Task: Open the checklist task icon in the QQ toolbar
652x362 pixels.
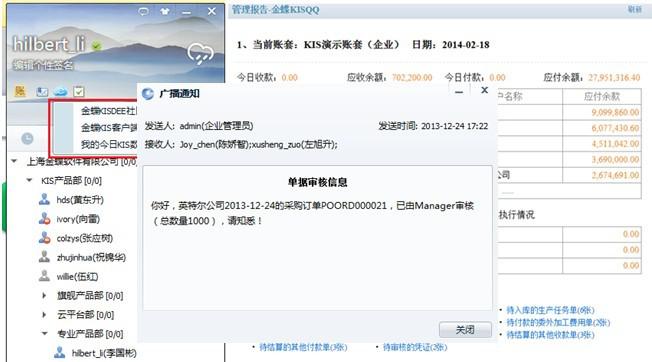Action: [79, 91]
